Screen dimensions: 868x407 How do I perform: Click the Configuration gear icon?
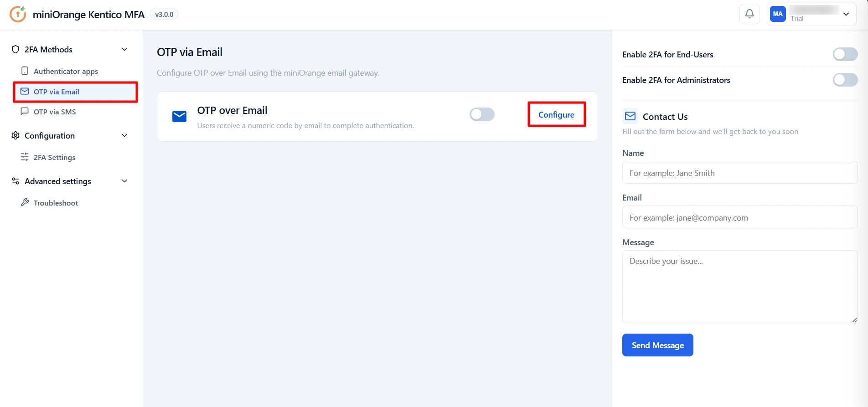click(x=15, y=135)
